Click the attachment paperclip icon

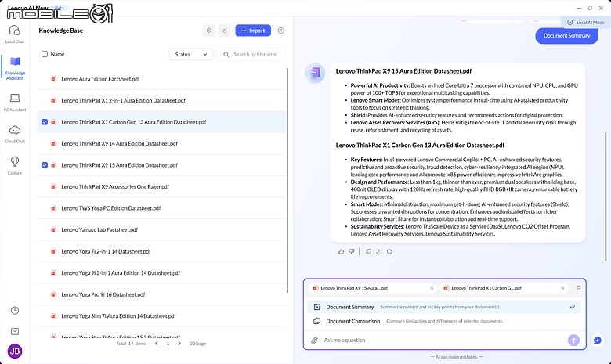coord(314,341)
